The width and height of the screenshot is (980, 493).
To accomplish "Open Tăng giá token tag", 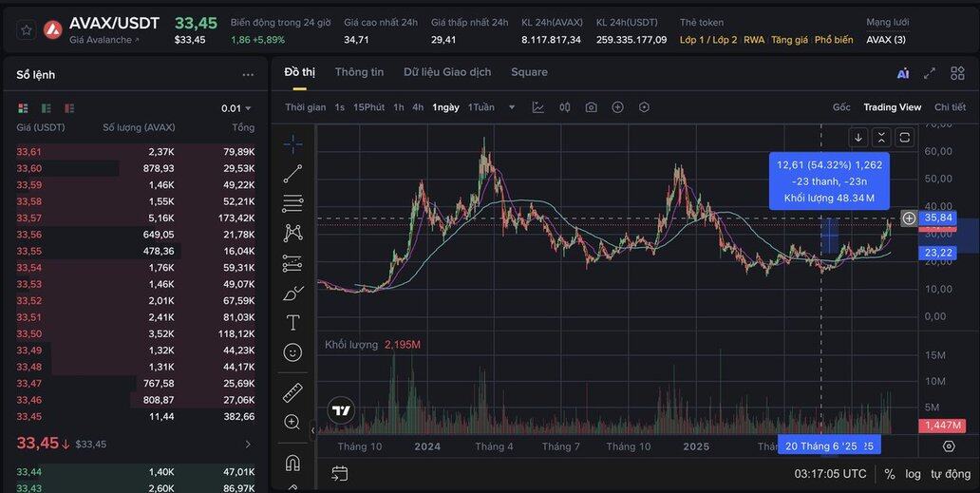I will [x=789, y=40].
